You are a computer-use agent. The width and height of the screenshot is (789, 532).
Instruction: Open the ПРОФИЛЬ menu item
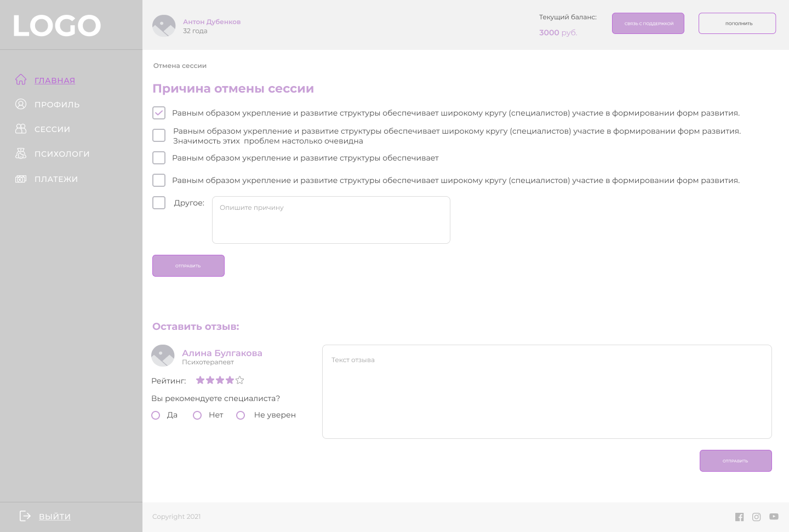click(57, 105)
